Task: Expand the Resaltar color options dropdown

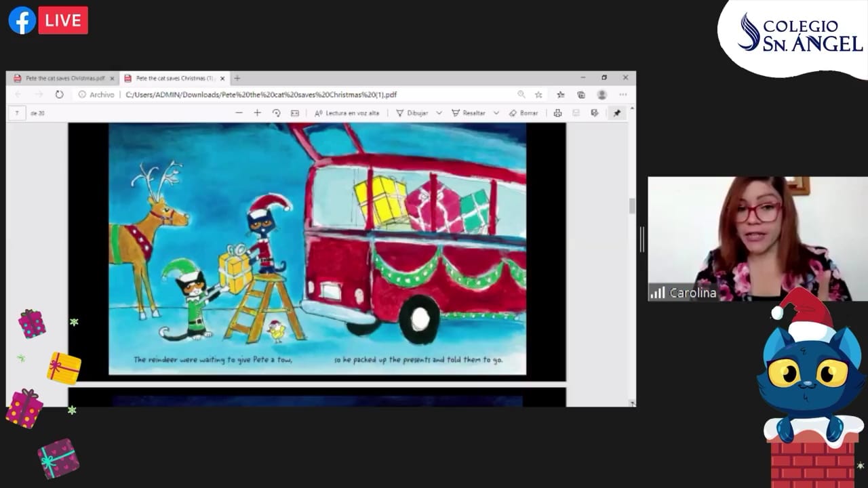Action: coord(496,113)
